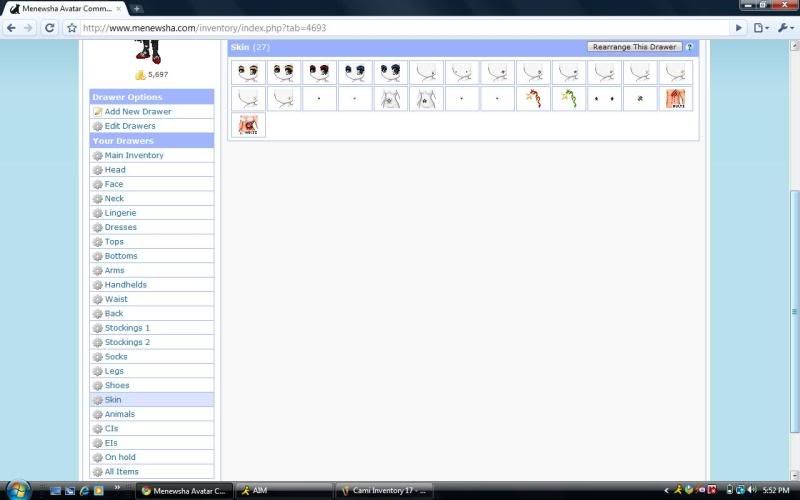Select the red snake tattoo item

(x=533, y=98)
